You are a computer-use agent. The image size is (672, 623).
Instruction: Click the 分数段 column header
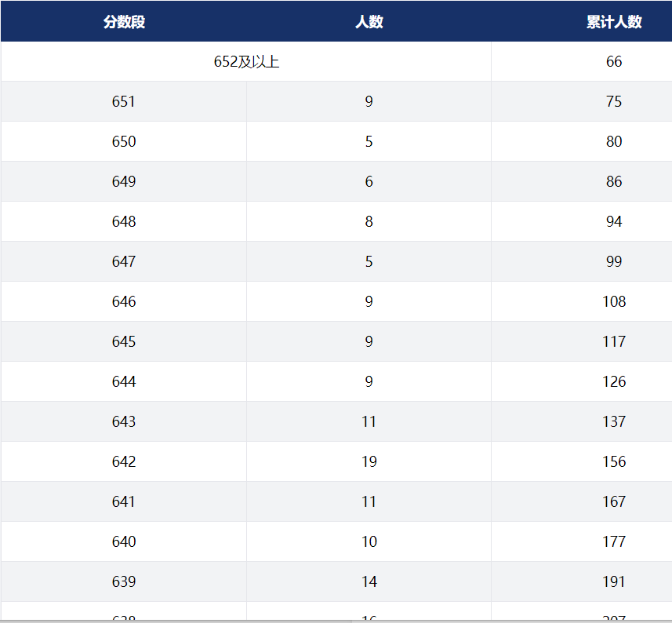124,21
